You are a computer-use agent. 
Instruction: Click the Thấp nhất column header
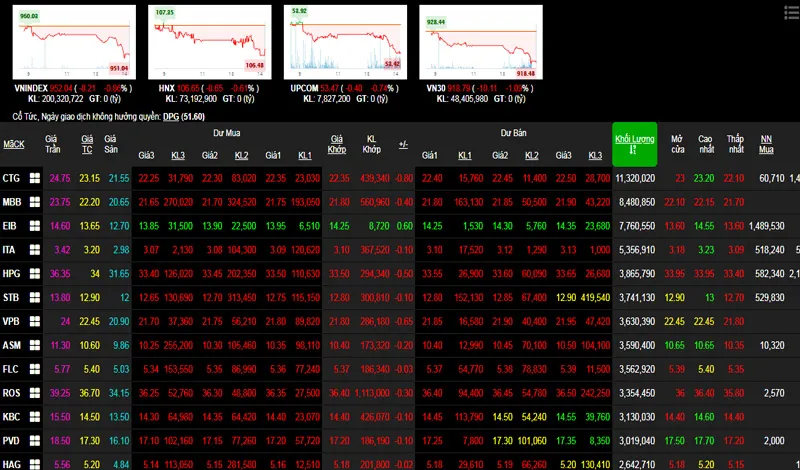tap(735, 144)
